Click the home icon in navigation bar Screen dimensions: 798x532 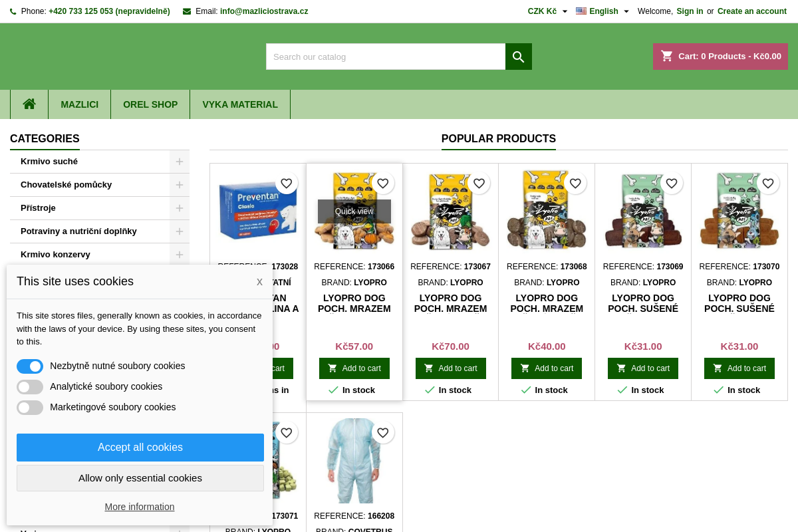click(29, 104)
